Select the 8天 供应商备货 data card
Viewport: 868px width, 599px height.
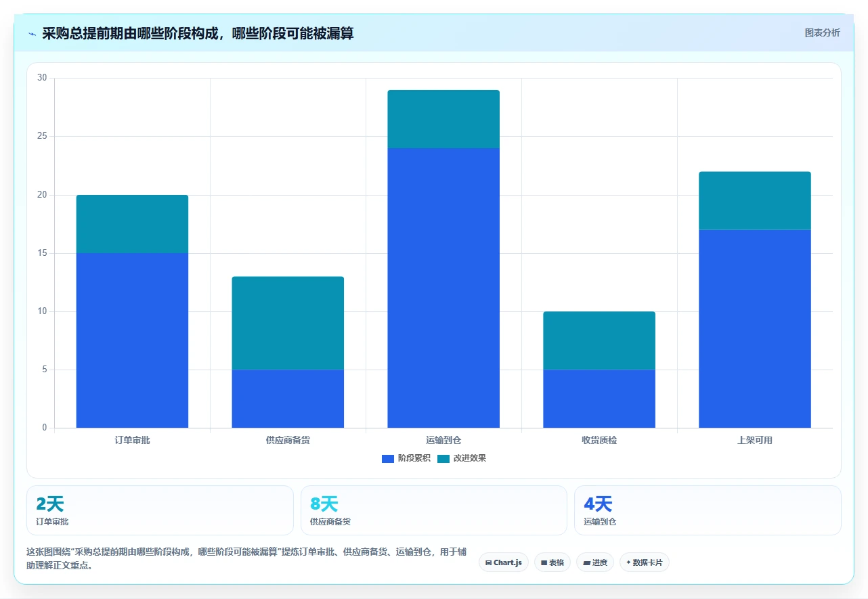click(x=434, y=510)
